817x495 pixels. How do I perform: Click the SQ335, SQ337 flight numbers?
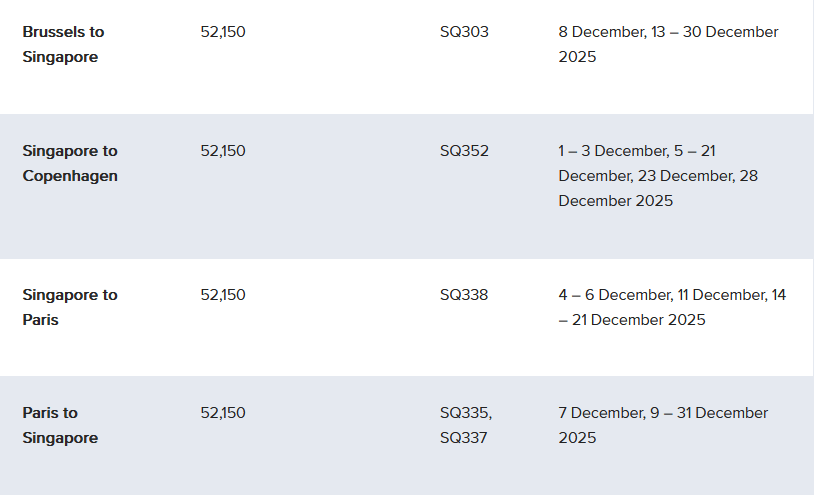click(466, 425)
